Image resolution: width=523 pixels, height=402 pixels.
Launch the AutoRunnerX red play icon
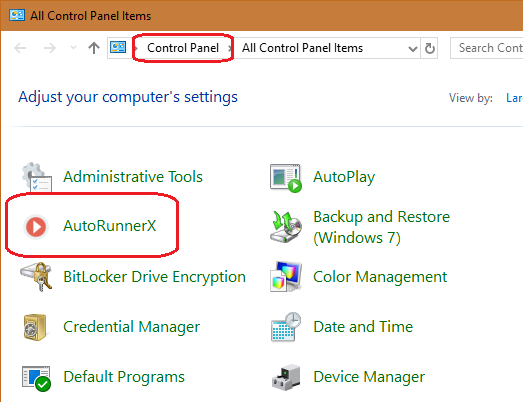(36, 227)
